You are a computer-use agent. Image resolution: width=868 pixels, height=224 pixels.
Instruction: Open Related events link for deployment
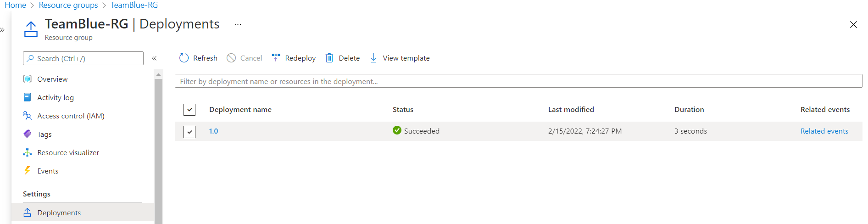(x=824, y=131)
